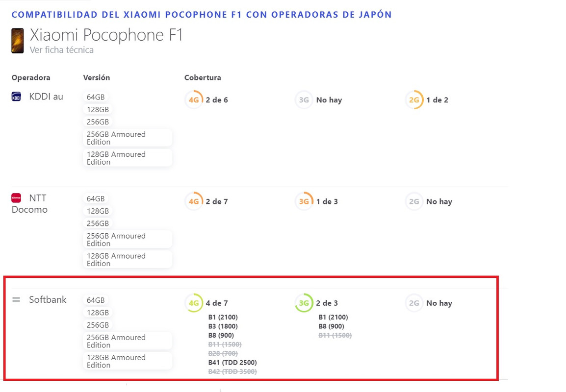
Task: Click the '2 de 3' Softbank 3G text
Action: pos(327,303)
